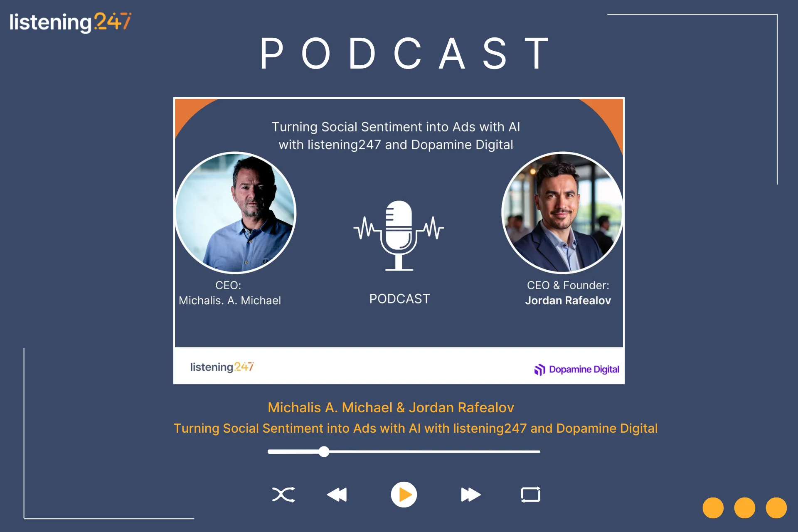Click the large PODCAST heading
This screenshot has width=798, height=532.
click(405, 54)
